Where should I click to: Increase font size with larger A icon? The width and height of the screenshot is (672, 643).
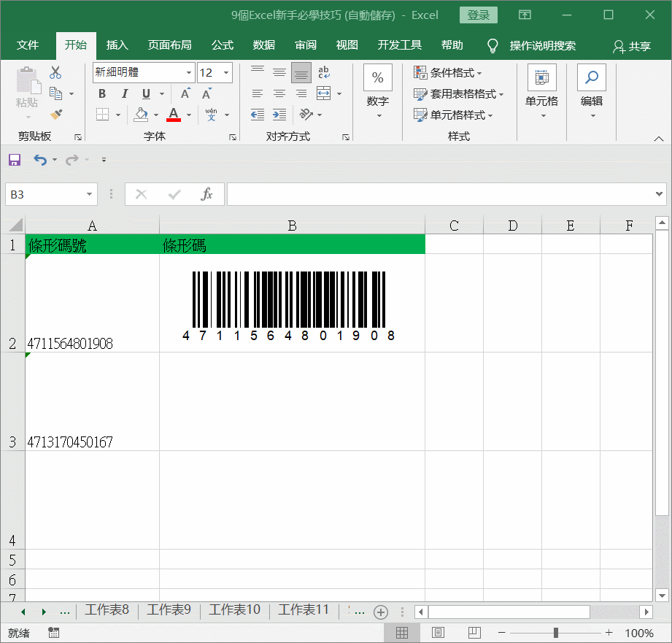click(x=185, y=93)
